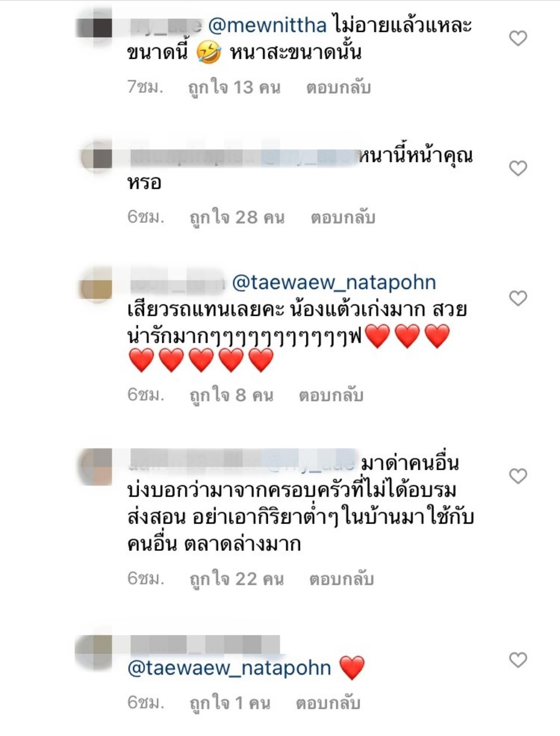Heart the 'มาด่าคนอื่น' comment
The height and width of the screenshot is (736, 560).
[518, 476]
